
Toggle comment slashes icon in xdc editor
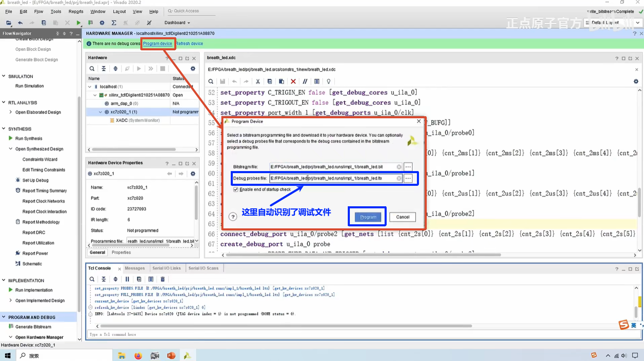305,81
